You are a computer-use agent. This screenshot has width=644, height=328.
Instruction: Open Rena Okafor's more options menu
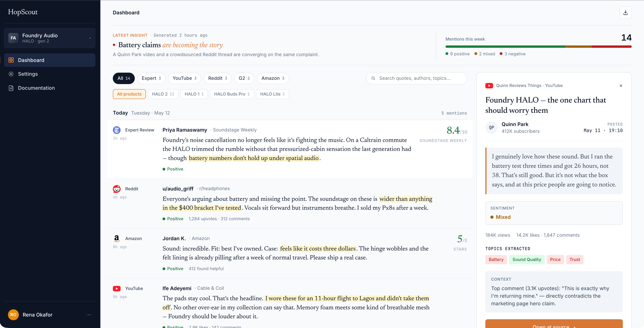click(x=89, y=315)
